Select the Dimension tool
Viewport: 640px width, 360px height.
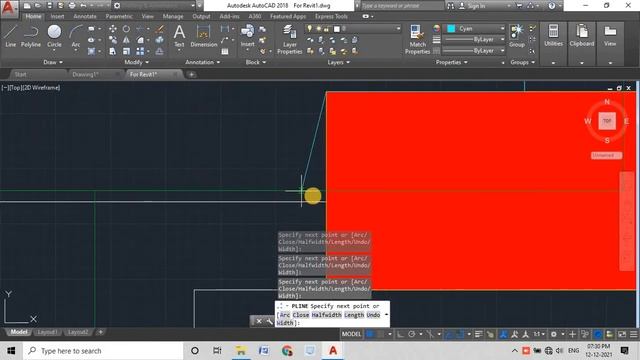pyautogui.click(x=204, y=36)
